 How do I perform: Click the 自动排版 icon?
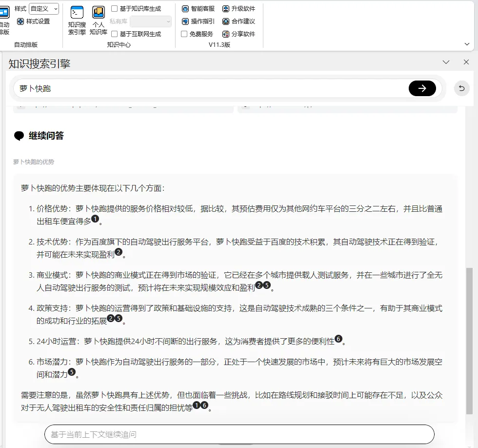4,20
